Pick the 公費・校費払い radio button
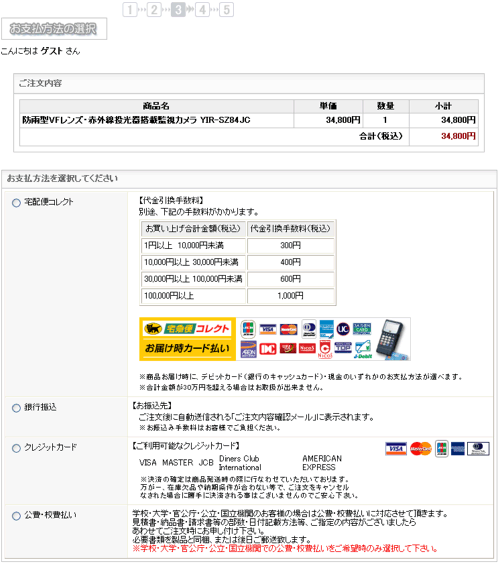 pyautogui.click(x=16, y=516)
